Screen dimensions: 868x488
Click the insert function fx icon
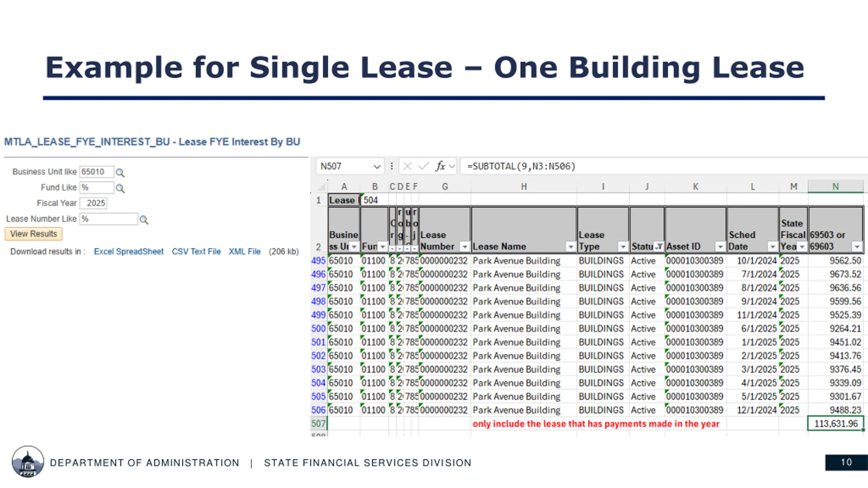click(440, 166)
